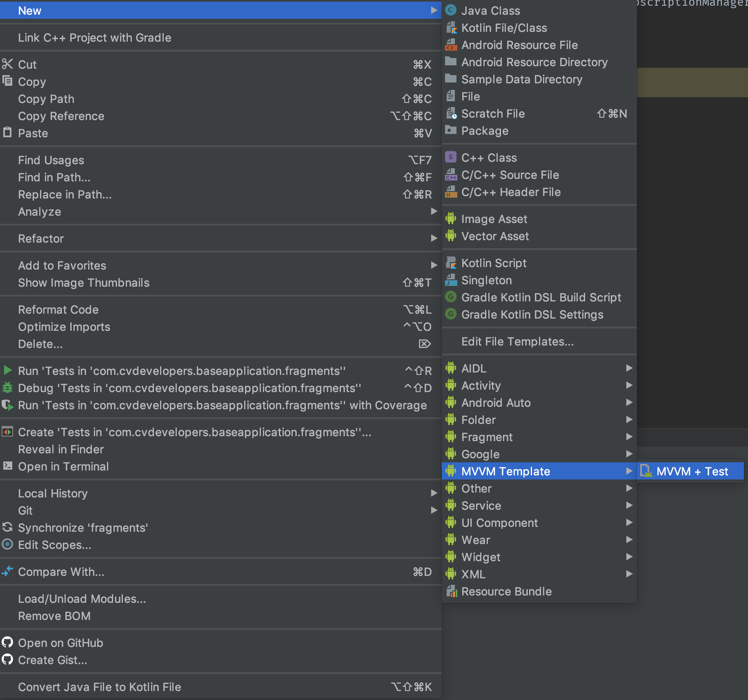Click the Compare With arrows icon
The height and width of the screenshot is (700, 748).
click(x=7, y=571)
